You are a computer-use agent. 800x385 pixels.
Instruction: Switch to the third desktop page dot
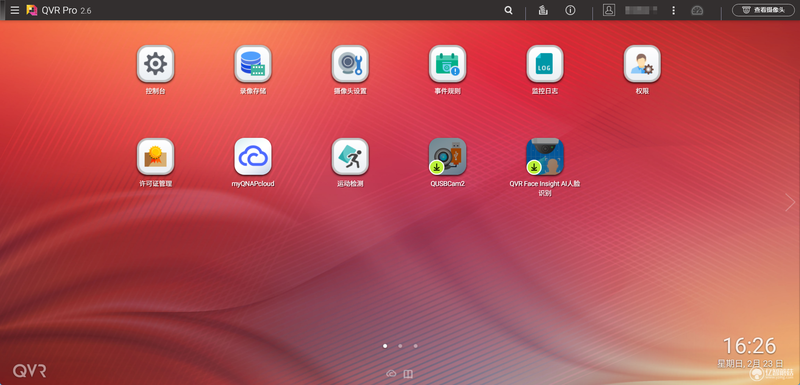[415, 346]
